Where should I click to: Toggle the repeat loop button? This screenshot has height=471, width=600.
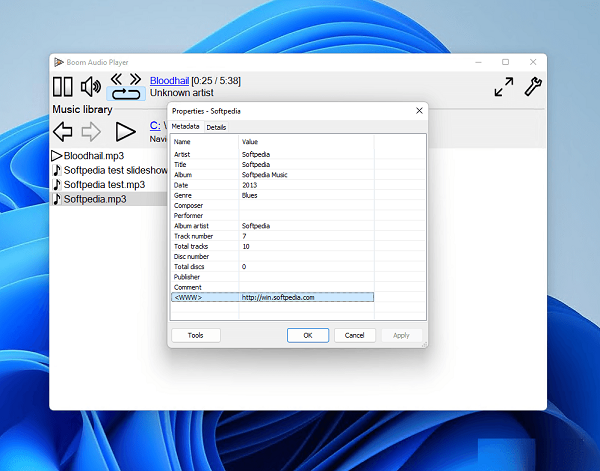(x=126, y=94)
